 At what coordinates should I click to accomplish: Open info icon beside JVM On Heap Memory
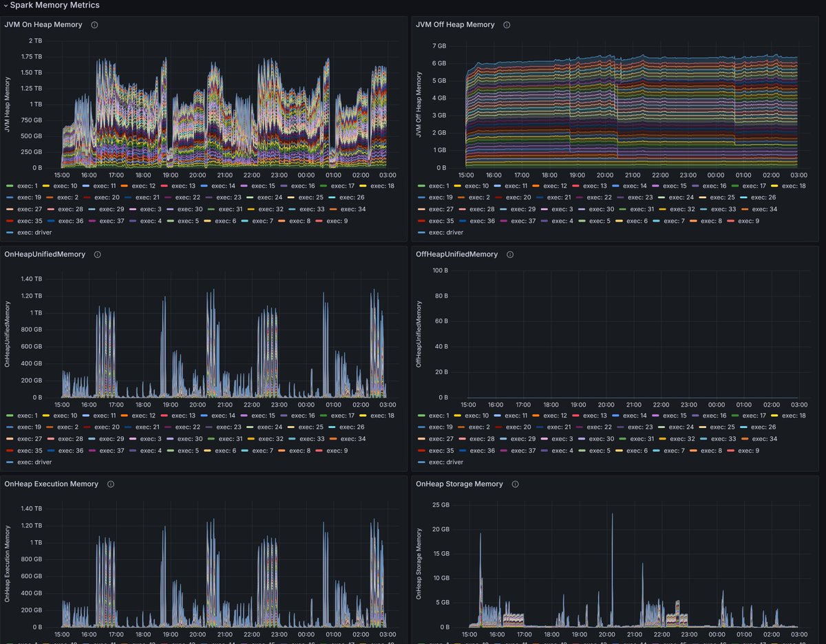click(x=95, y=25)
